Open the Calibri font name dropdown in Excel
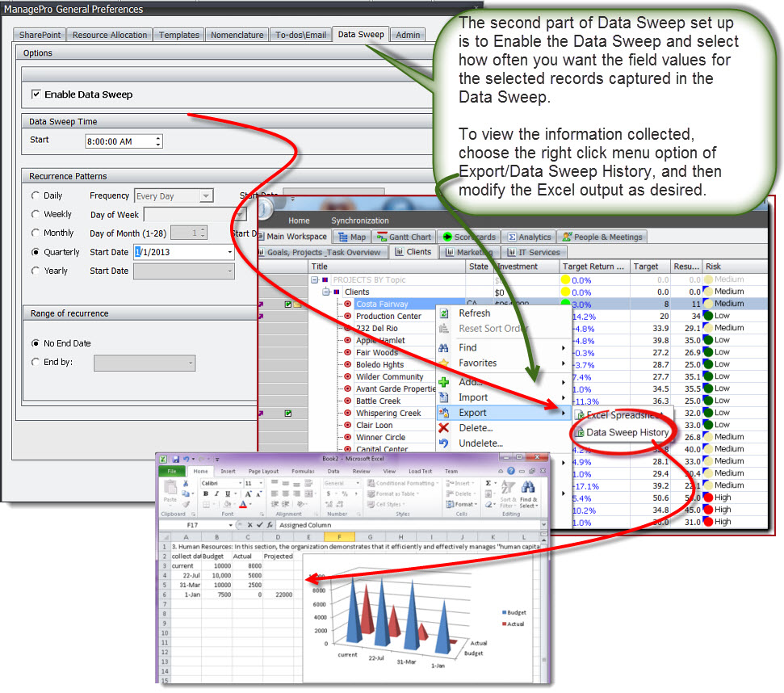 coord(240,483)
